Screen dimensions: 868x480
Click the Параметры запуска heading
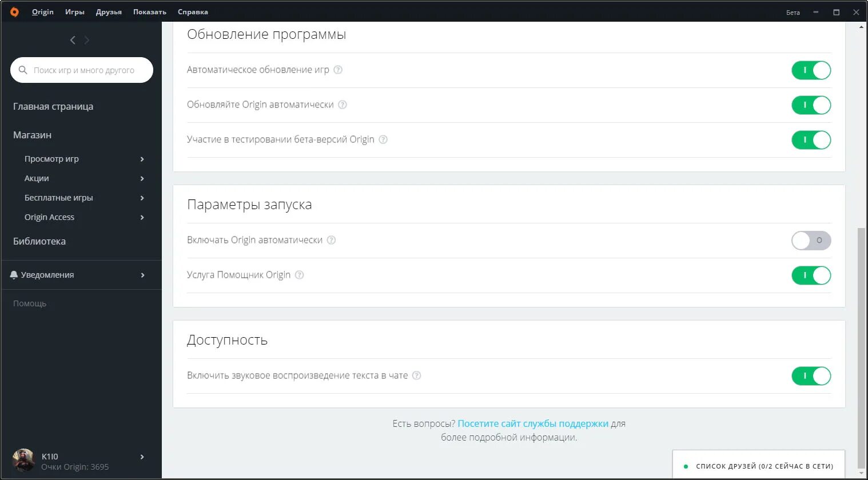click(x=249, y=205)
